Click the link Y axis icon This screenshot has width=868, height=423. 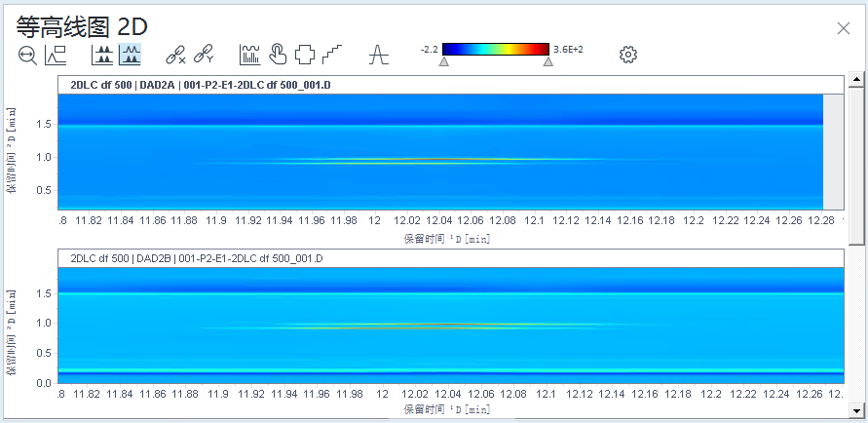click(x=204, y=55)
